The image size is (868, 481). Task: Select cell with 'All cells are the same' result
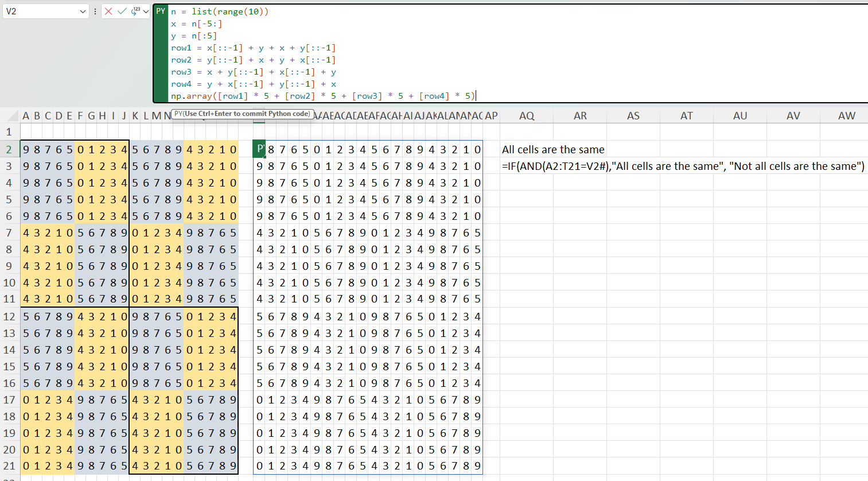pyautogui.click(x=553, y=150)
